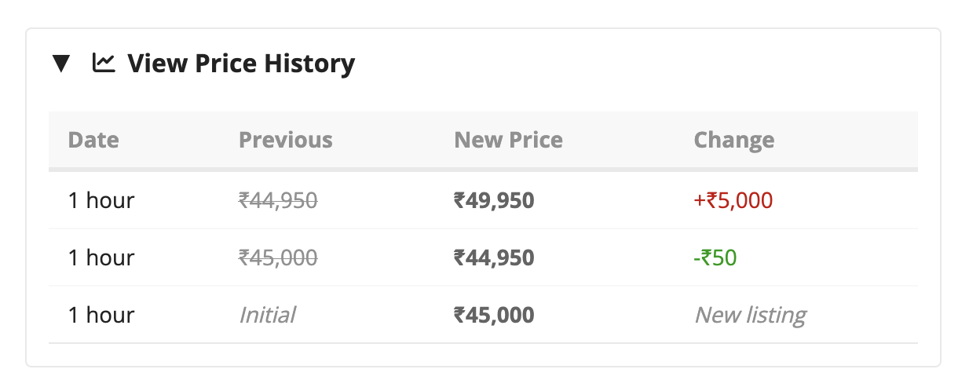The height and width of the screenshot is (391, 980).
Task: Click the New Price column header
Action: pyautogui.click(x=508, y=140)
